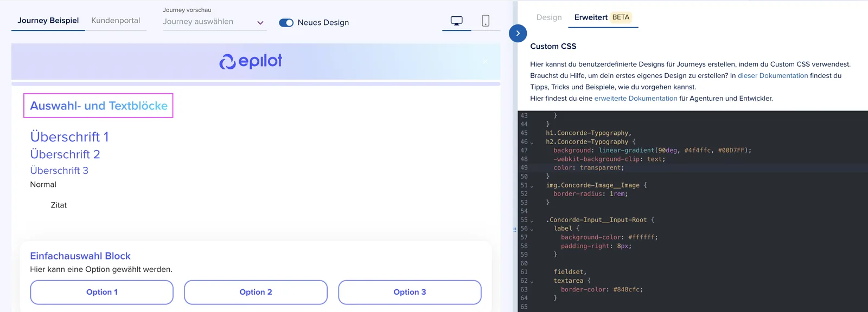Screen dimensions: 868x312
Task: Open the Journey auswählen dropdown
Action: click(x=215, y=22)
